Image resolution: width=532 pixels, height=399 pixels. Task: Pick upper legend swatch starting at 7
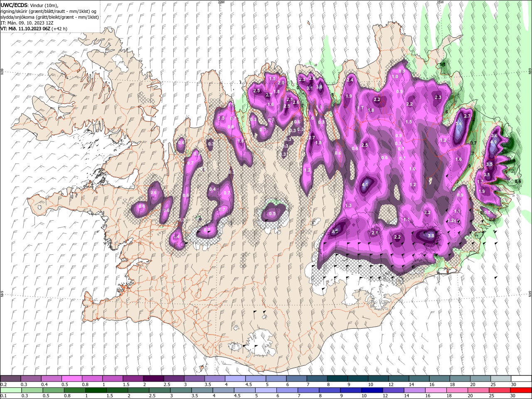(317, 379)
